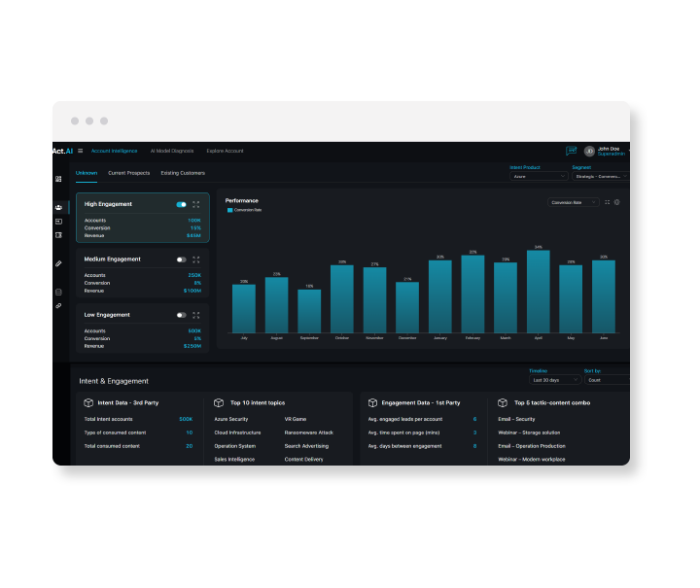The height and width of the screenshot is (588, 700).
Task: Enable the Low Engagement toggle
Action: (x=181, y=315)
